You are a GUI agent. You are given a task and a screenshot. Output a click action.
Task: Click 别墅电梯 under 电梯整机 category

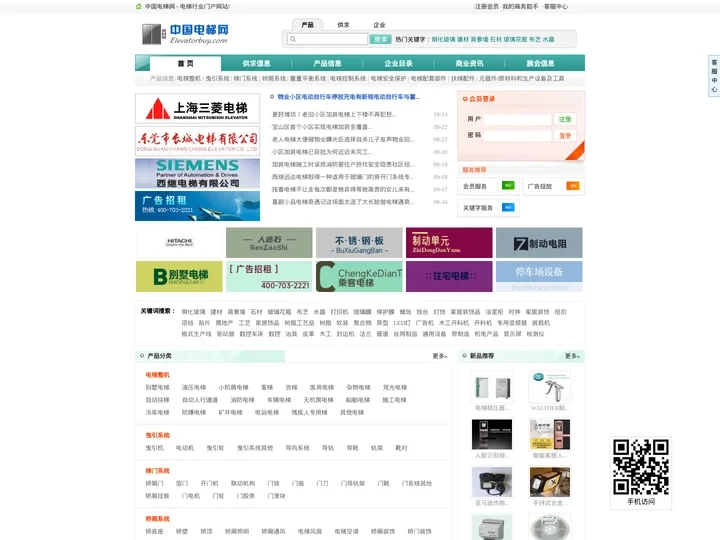click(158, 388)
